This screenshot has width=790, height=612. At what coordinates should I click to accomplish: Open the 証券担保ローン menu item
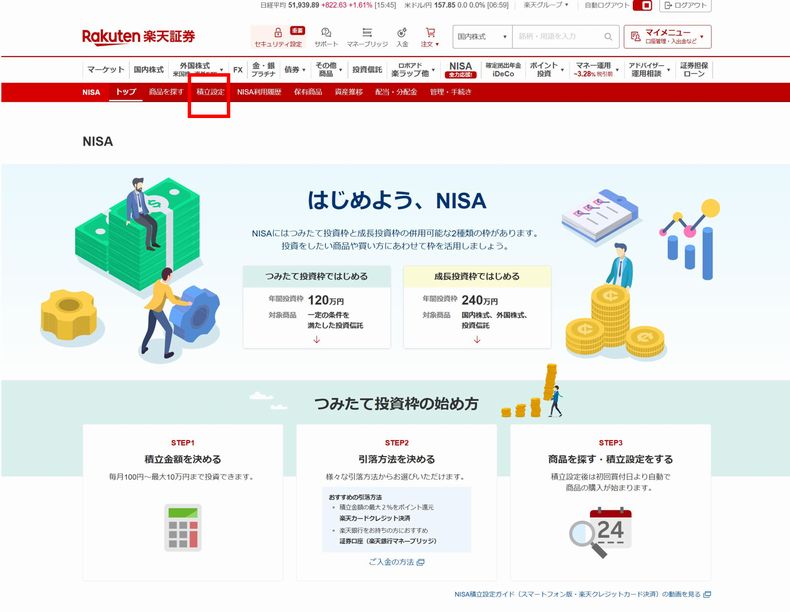(x=694, y=70)
